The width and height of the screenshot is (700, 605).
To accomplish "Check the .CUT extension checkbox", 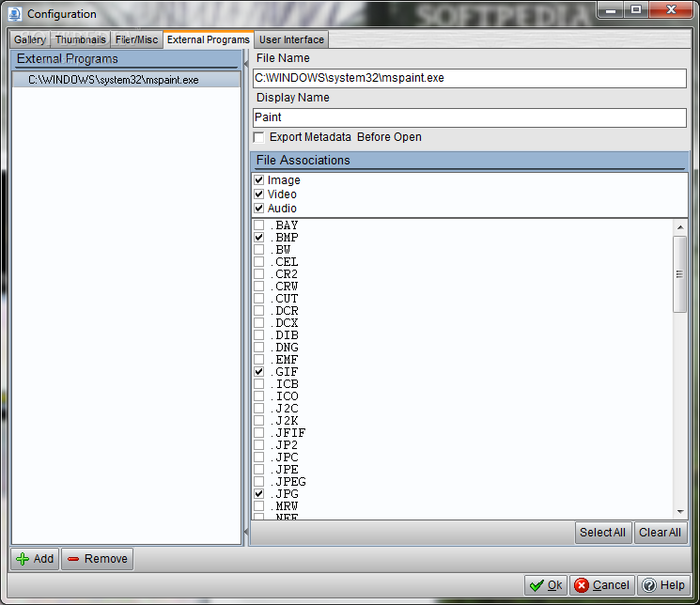I will click(x=259, y=298).
